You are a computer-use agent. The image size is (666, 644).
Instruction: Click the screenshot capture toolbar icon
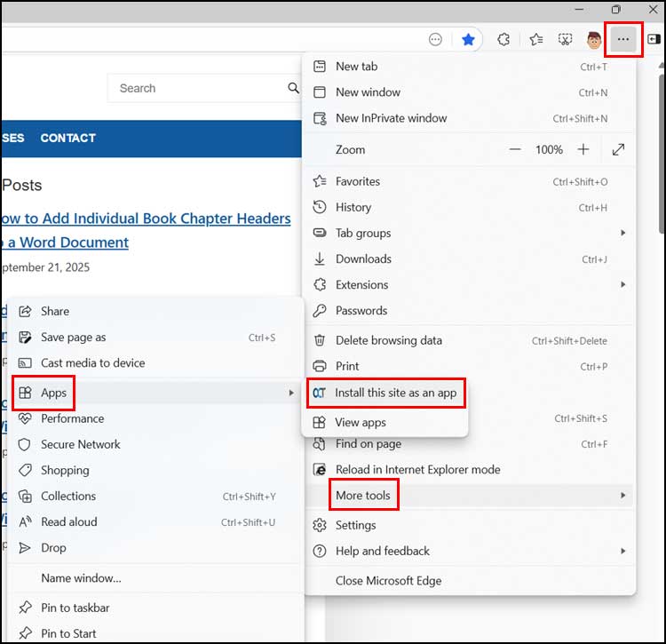coord(565,39)
